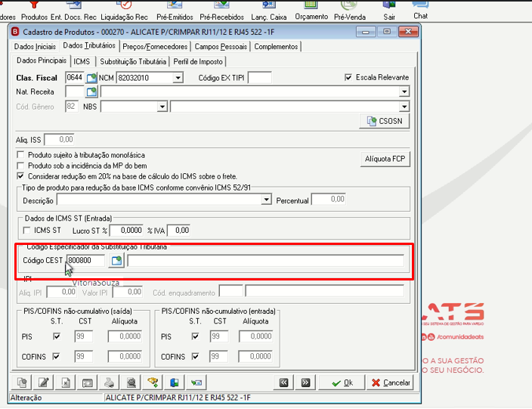Open the Clas. Fiscal lookup icon
This screenshot has height=409, width=532.
click(x=91, y=78)
